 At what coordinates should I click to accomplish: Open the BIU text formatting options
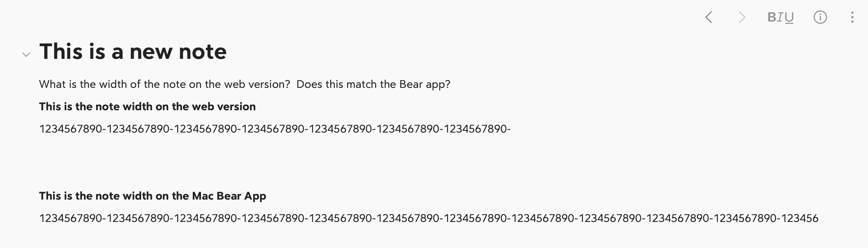[781, 17]
